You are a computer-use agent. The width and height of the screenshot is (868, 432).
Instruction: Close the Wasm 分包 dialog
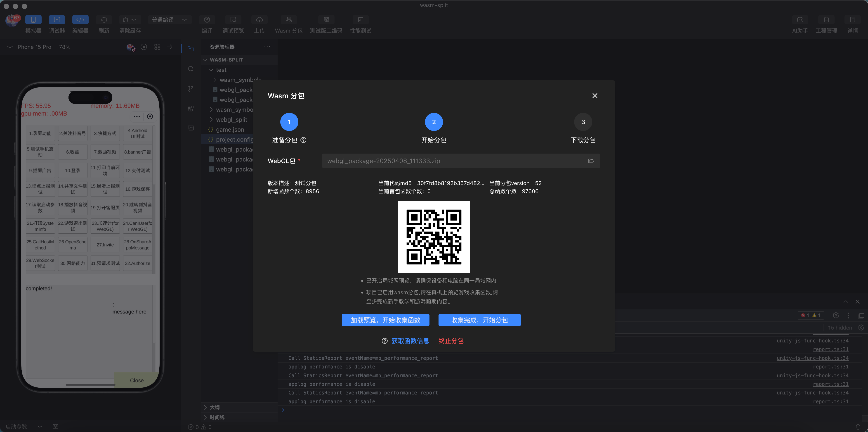tap(595, 96)
